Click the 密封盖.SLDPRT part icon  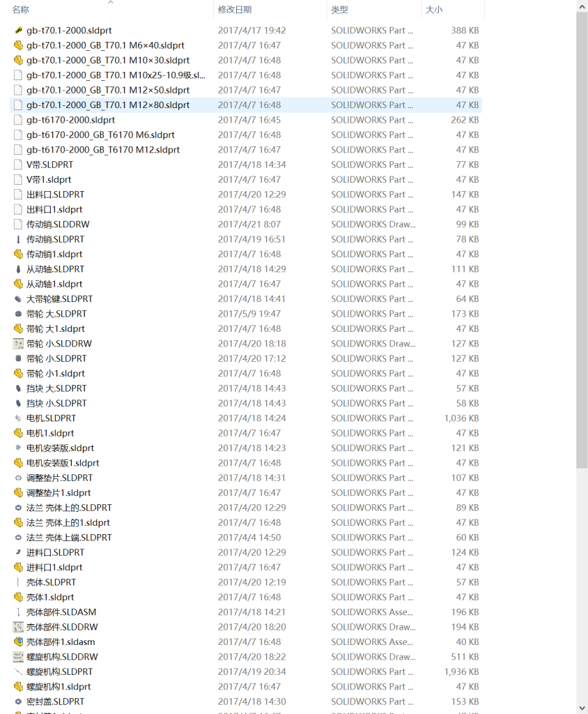(x=18, y=701)
